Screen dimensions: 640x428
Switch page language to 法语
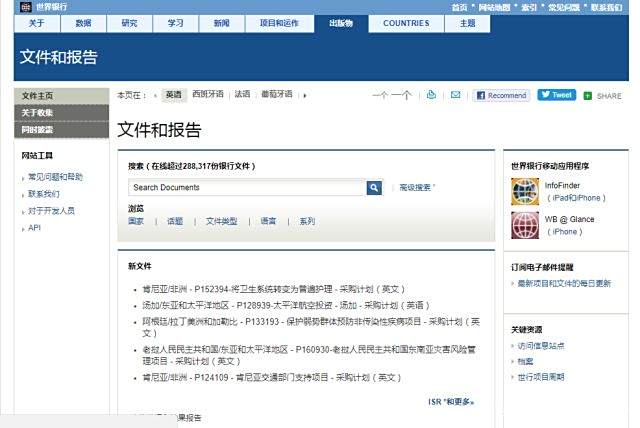tap(242, 94)
